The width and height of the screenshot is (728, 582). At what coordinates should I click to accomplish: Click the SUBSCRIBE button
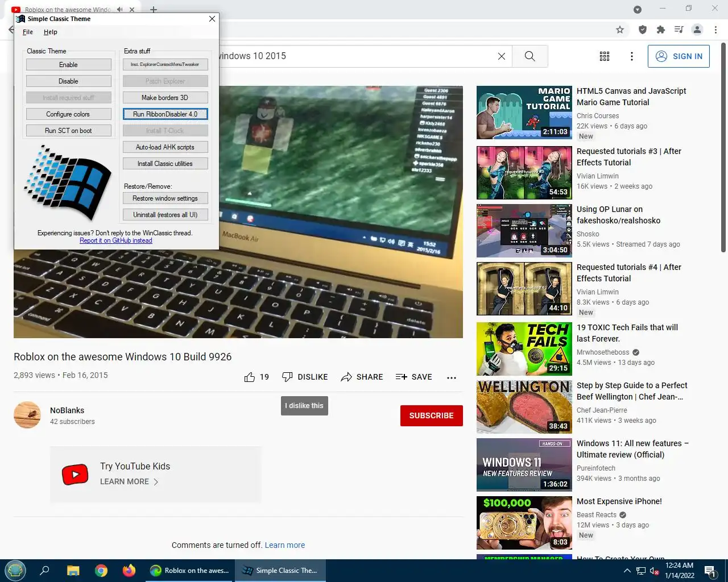pyautogui.click(x=432, y=415)
